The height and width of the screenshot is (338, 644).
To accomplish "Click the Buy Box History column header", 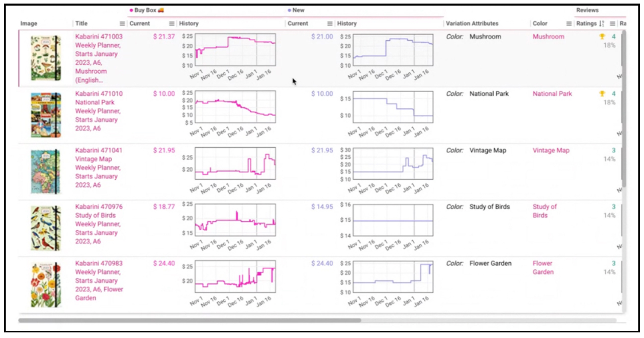I will click(x=189, y=23).
